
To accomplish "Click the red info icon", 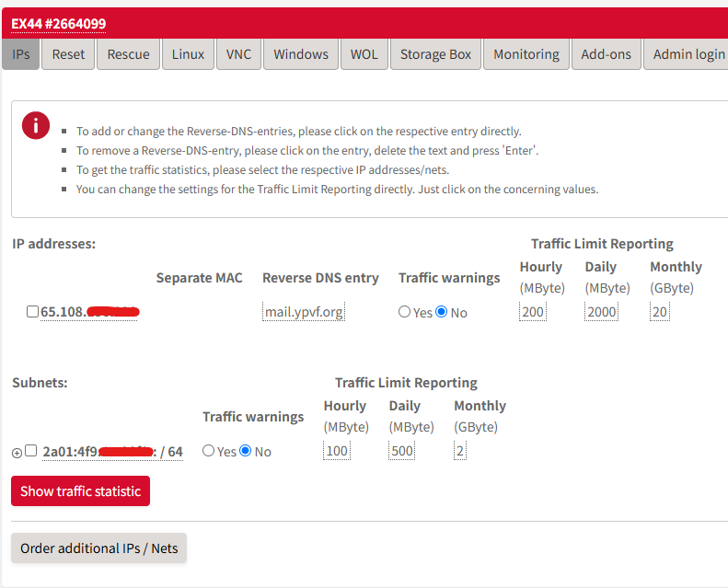I will pos(36,125).
